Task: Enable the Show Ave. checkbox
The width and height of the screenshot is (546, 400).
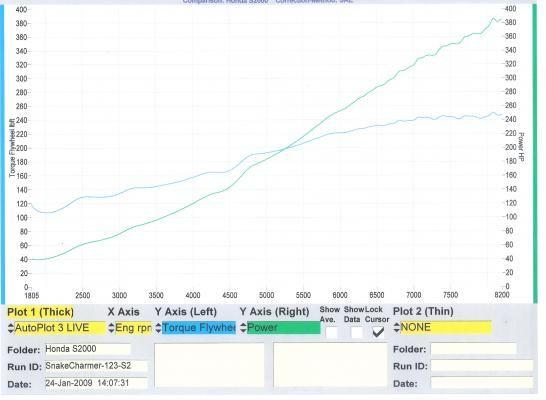Action: click(332, 332)
